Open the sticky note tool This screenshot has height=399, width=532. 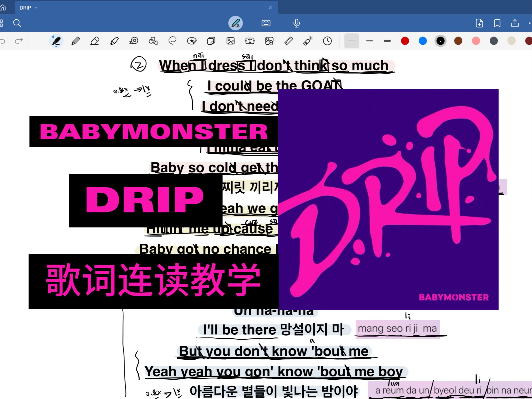click(x=211, y=41)
